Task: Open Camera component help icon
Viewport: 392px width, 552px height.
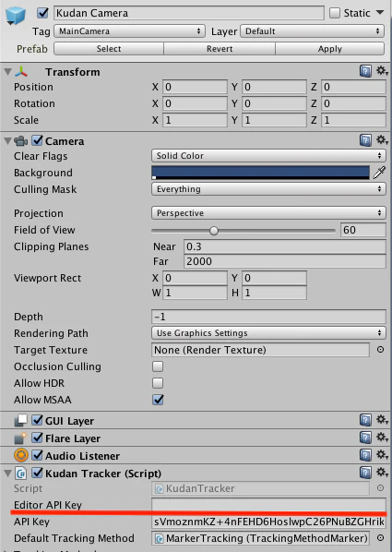Action: [365, 140]
